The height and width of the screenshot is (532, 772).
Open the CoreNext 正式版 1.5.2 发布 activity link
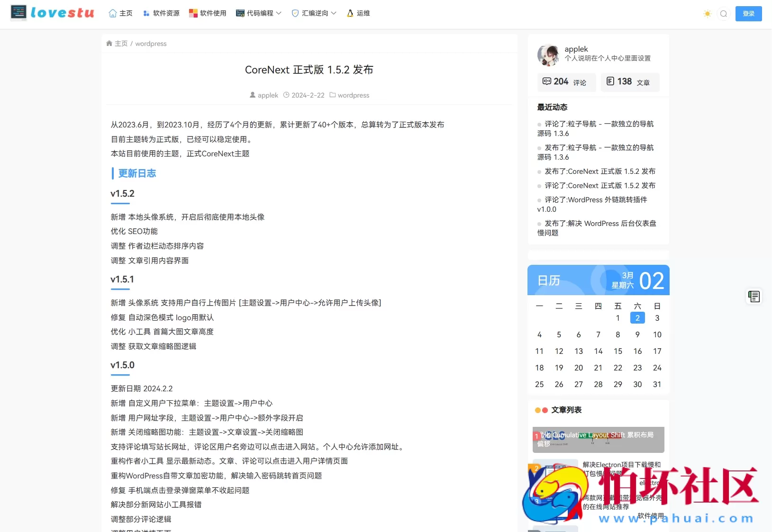599,171
